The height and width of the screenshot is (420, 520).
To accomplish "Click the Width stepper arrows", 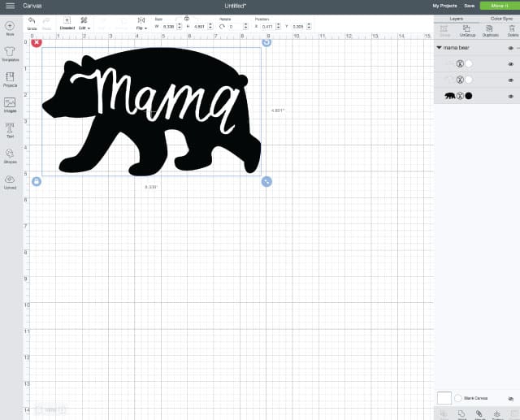I will tap(179, 26).
